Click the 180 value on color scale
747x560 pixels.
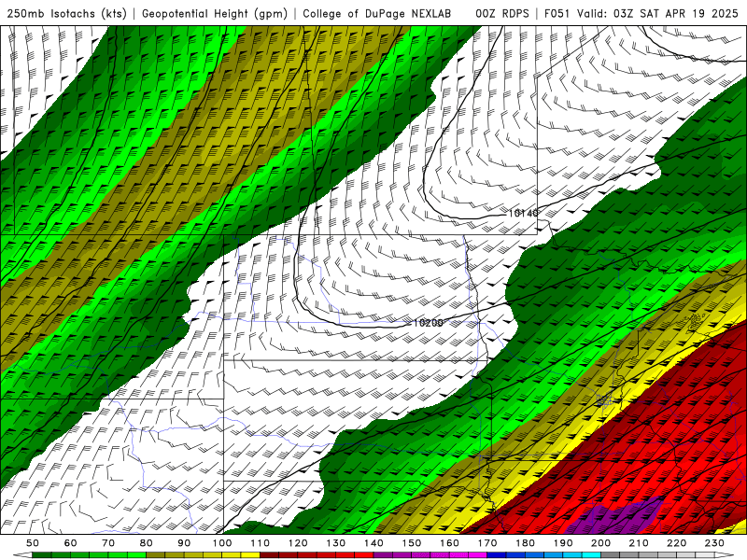(x=525, y=543)
